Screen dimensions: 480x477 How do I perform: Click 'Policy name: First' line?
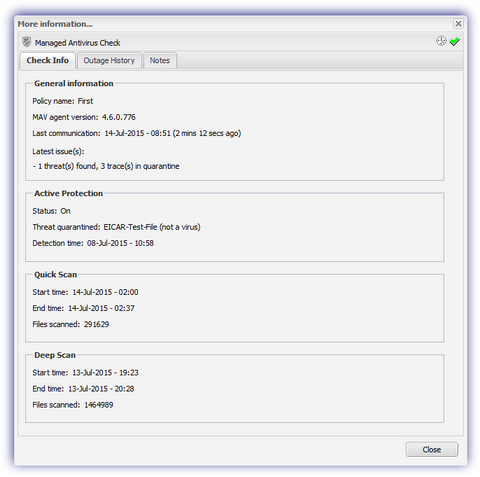tap(63, 101)
